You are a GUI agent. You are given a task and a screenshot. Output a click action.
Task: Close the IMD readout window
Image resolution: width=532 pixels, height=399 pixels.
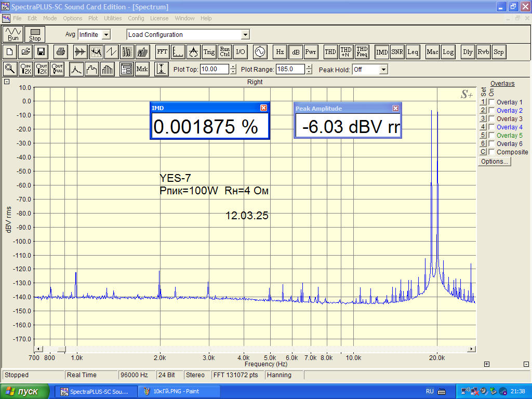pyautogui.click(x=263, y=108)
